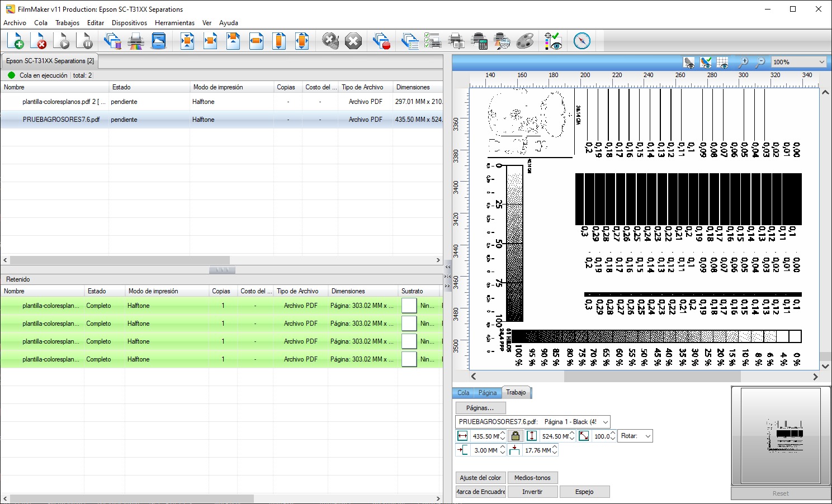832x504 pixels.
Task: Click the preview horizontal scrollbar
Action: pyautogui.click(x=652, y=377)
